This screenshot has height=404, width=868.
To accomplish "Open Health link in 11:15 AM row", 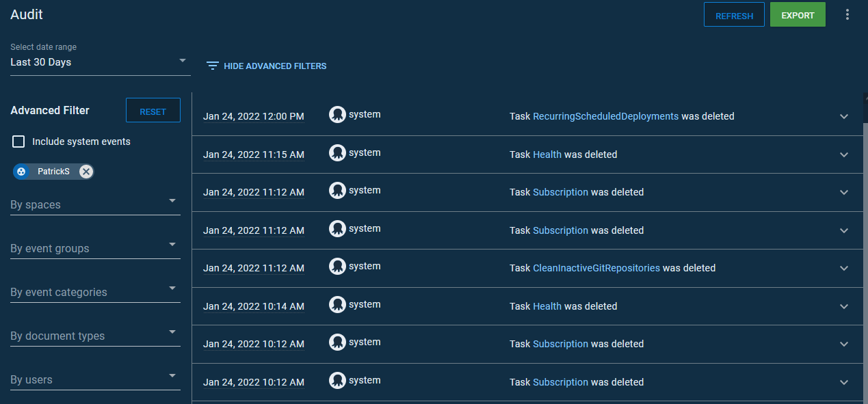I will [x=547, y=154].
